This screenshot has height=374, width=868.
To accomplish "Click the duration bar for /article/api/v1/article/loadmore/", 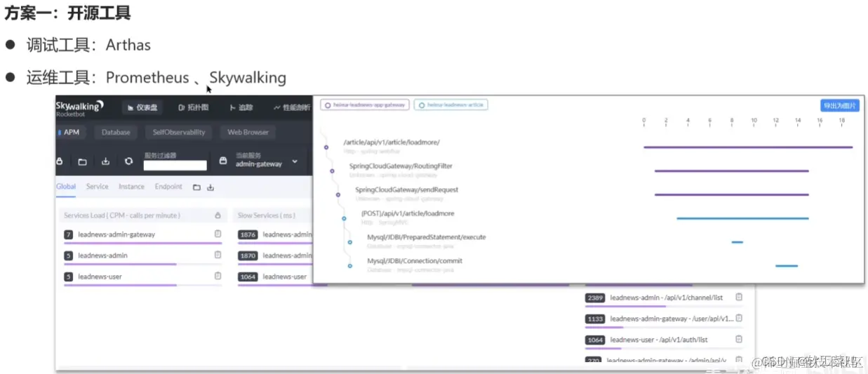I will 748,147.
